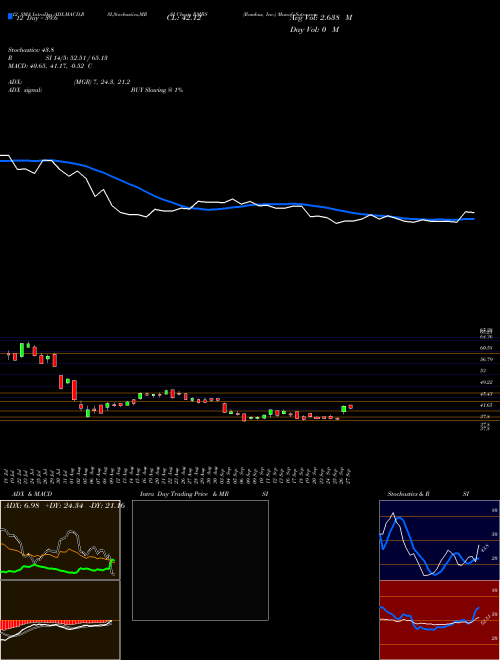Click the '+DY: 24.34' value in indicator panel
This screenshot has height=660, width=500.
point(64,506)
